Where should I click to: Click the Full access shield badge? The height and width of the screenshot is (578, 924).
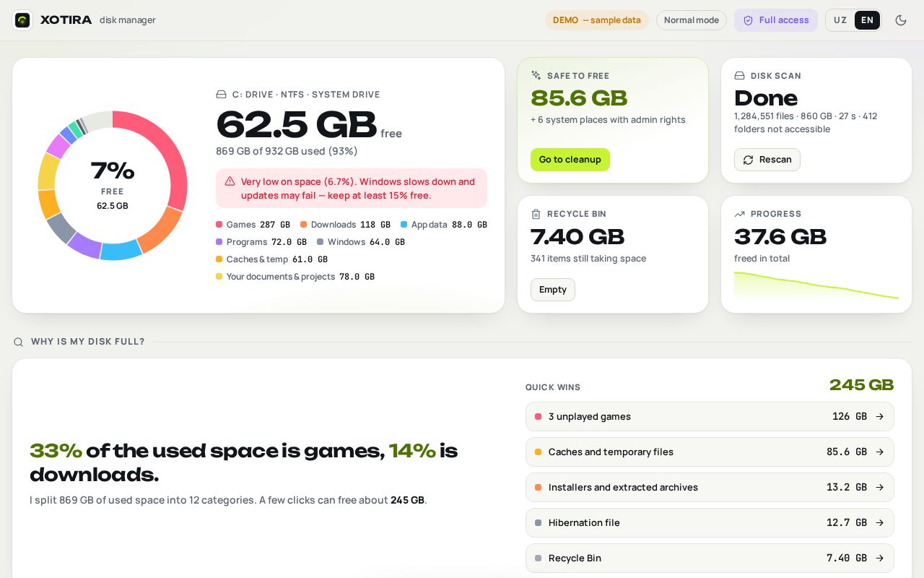tap(776, 20)
